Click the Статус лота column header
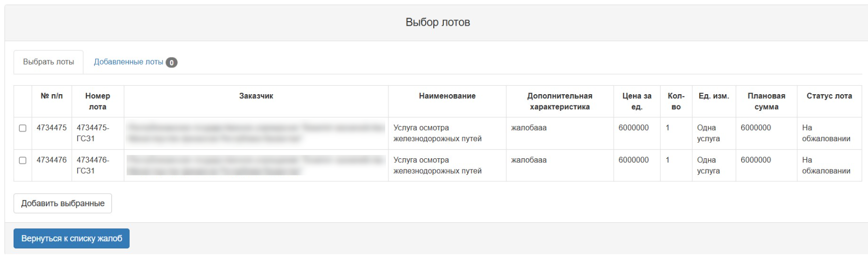Screen dimensions: 868x256 pyautogui.click(x=829, y=96)
